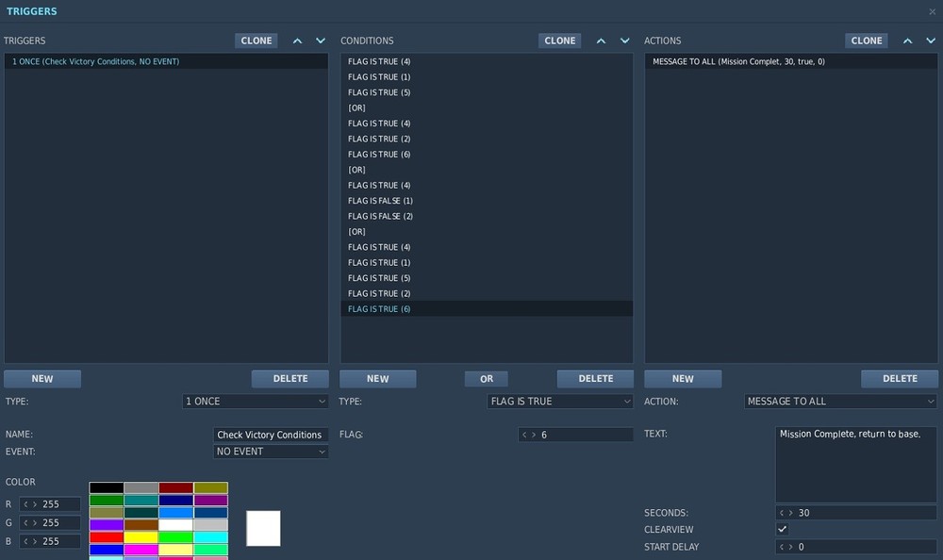This screenshot has width=943, height=560.
Task: Move selected action up with the arrow
Action: (907, 41)
